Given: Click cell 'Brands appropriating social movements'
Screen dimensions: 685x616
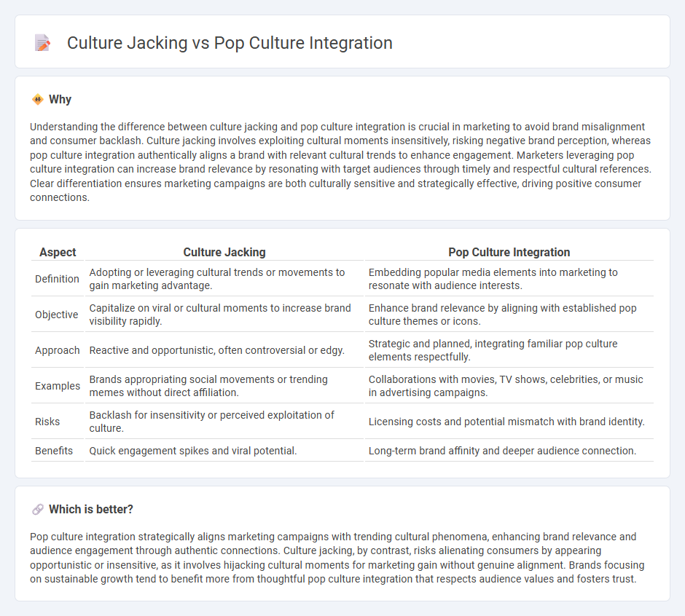Looking at the screenshot, I should [x=224, y=387].
